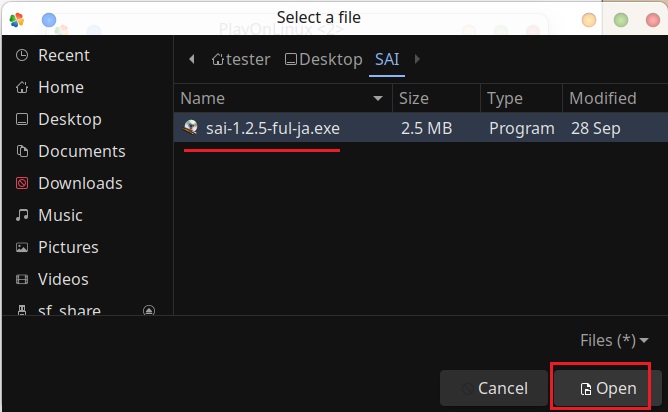The image size is (668, 412).
Task: Eject the sf_share mounted drive
Action: pyautogui.click(x=149, y=311)
